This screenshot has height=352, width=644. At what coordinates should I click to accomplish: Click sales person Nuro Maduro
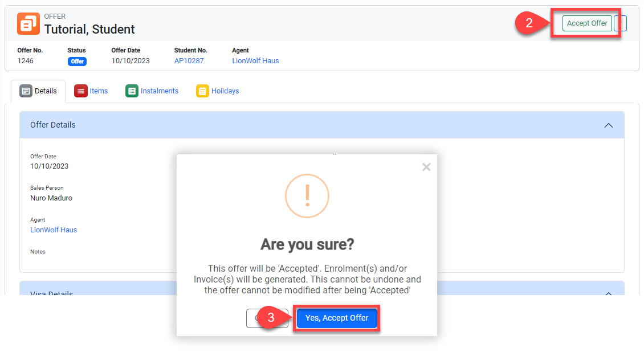(x=51, y=198)
